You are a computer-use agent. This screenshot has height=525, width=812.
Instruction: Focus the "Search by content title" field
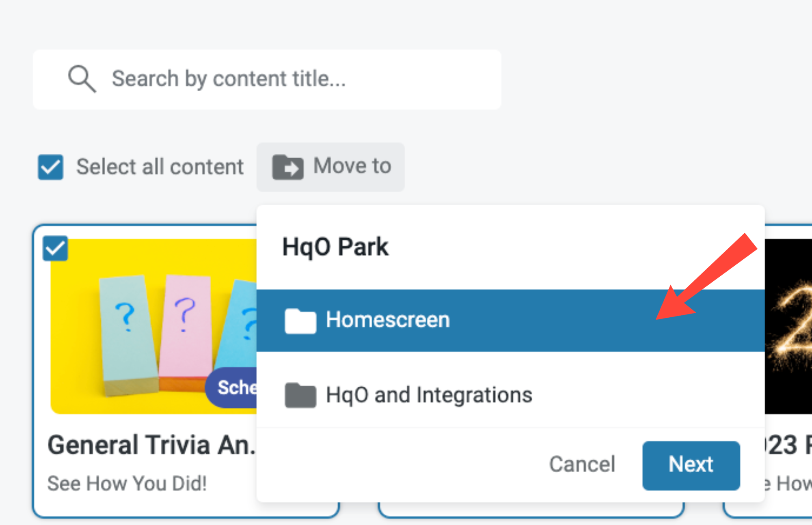click(x=284, y=79)
